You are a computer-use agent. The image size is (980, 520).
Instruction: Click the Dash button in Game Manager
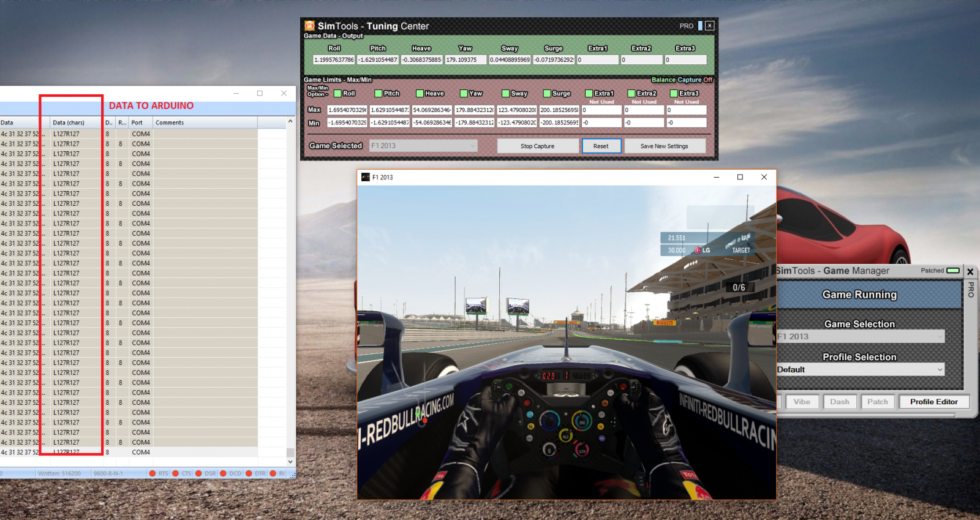coord(840,402)
